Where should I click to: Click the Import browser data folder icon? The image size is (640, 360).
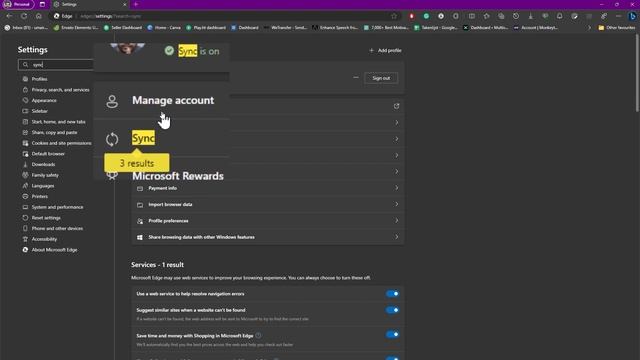tap(140, 204)
